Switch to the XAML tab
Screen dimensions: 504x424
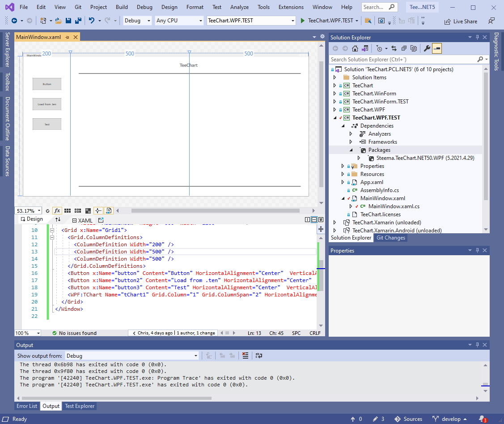click(x=82, y=220)
